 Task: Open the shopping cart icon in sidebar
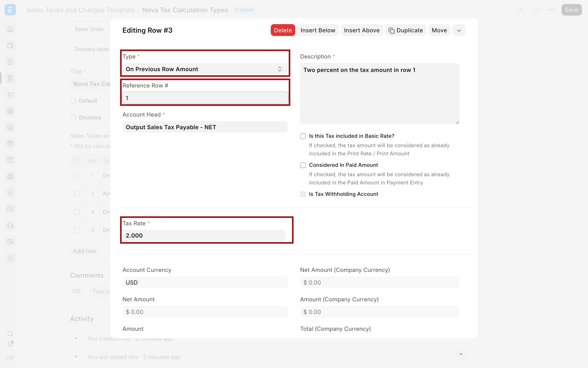[10, 94]
